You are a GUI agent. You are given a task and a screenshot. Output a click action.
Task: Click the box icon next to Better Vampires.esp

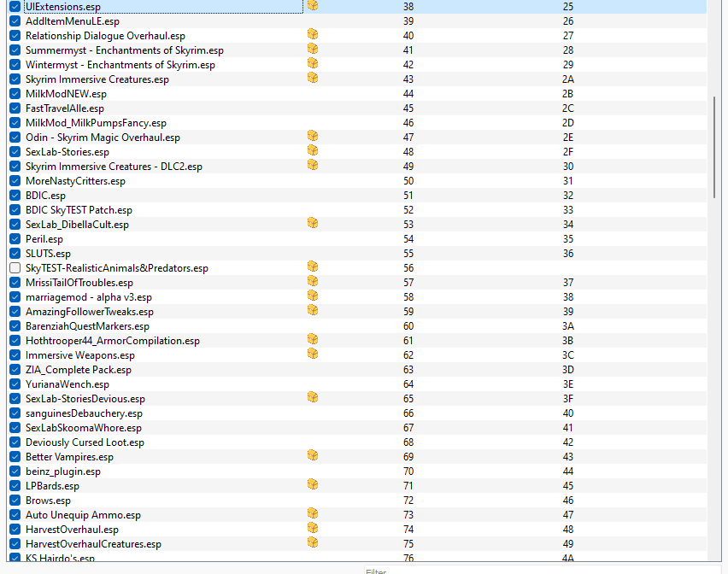[313, 455]
